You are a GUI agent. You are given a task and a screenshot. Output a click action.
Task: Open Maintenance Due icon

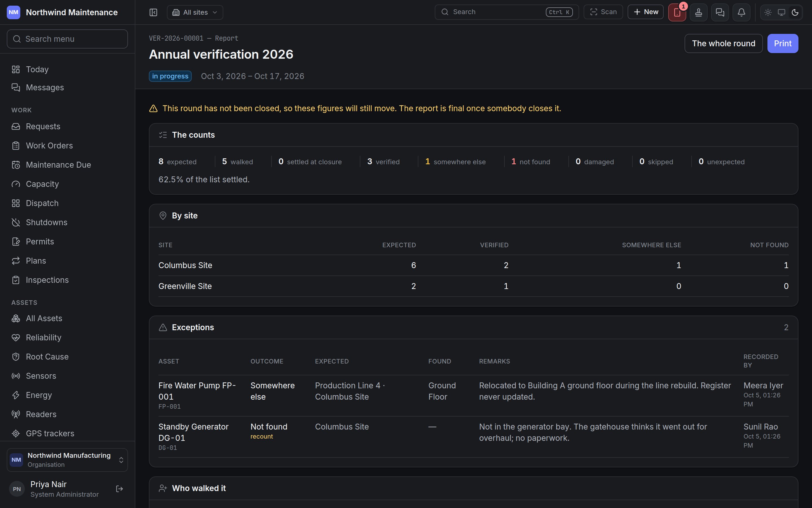click(x=16, y=165)
